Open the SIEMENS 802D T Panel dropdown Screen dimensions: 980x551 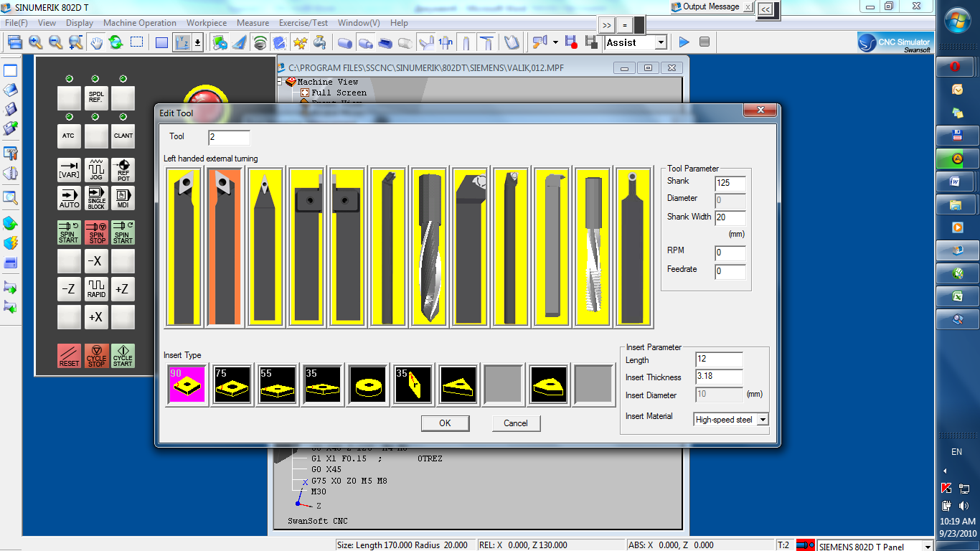point(927,546)
